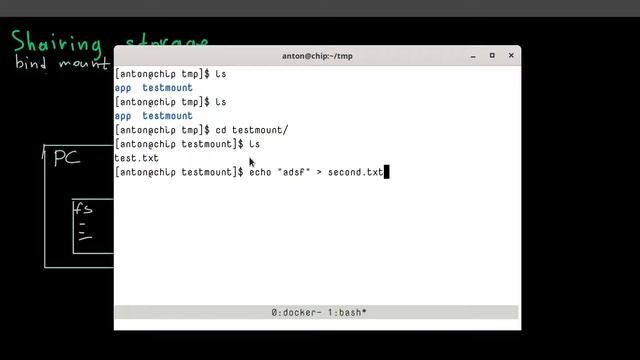Click the 'cd testmount/' command text
640x360 pixels.
252,130
